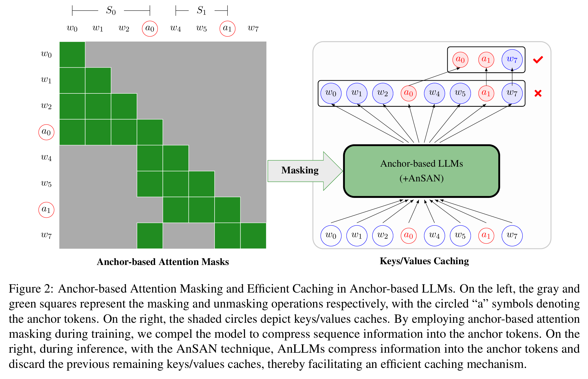
Task: Click the blue w7 cache circle beside a1
Action: click(x=512, y=59)
